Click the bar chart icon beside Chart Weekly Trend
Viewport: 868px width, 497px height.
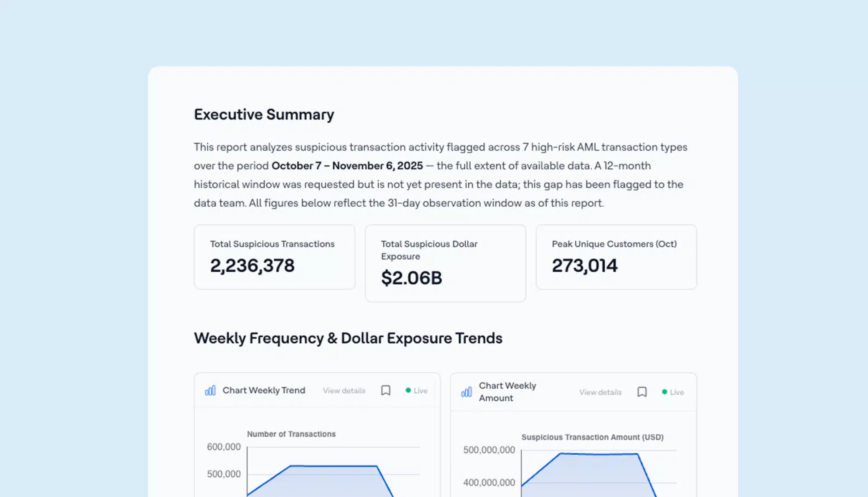210,391
